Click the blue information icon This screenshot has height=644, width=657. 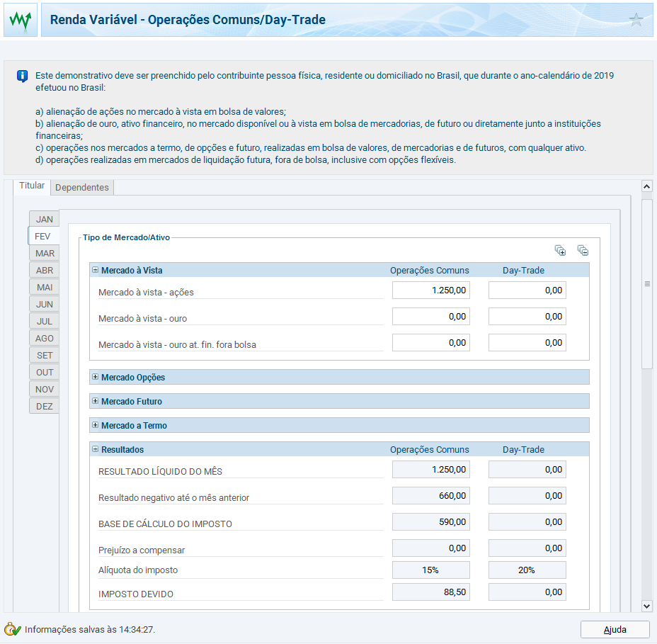(23, 76)
